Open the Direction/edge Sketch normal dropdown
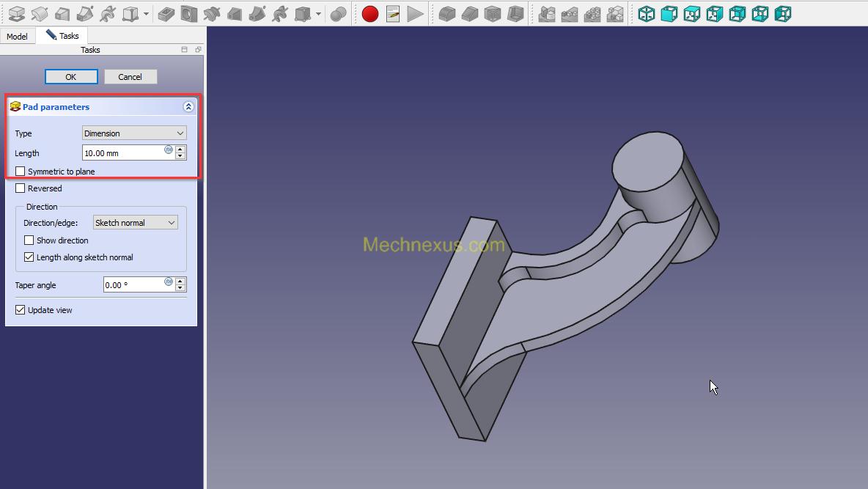The image size is (868, 489). click(x=135, y=223)
